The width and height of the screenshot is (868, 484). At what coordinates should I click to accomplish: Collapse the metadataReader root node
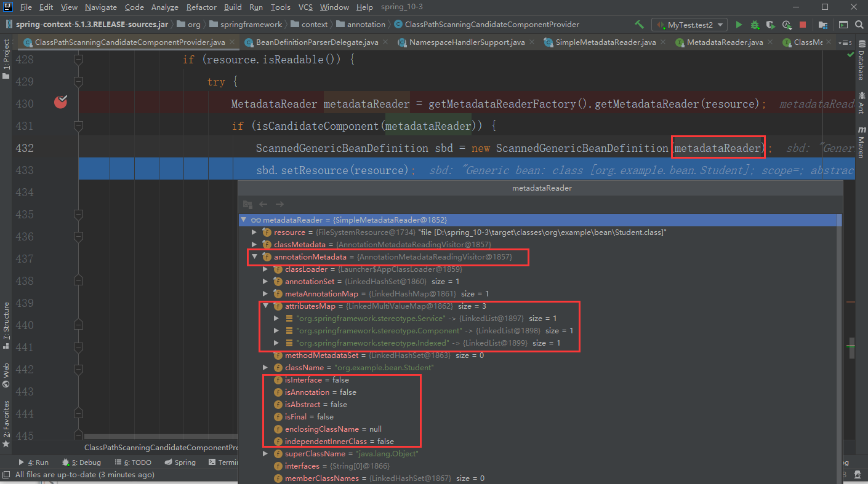coord(243,220)
